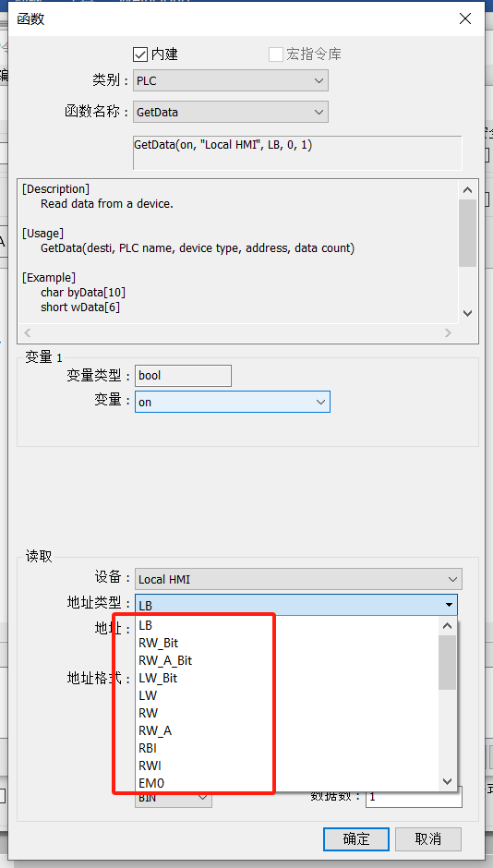Click the 变量类型 bool field
The image size is (493, 868).
pyautogui.click(x=183, y=375)
